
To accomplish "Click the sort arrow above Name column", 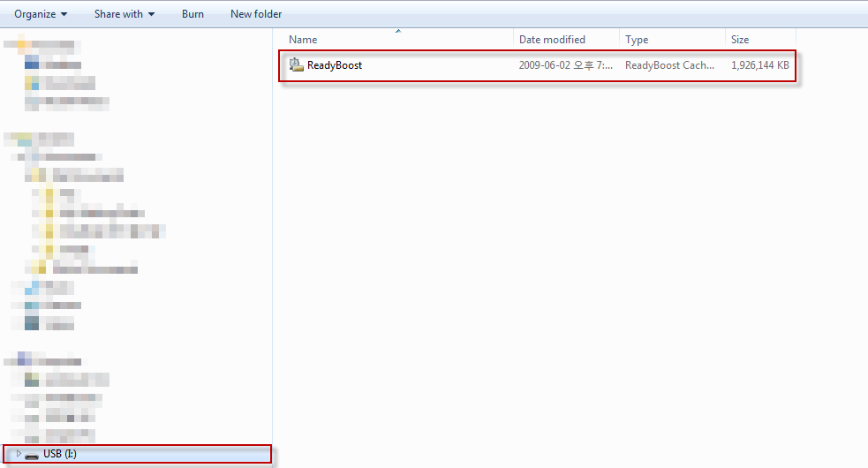I will point(397,32).
